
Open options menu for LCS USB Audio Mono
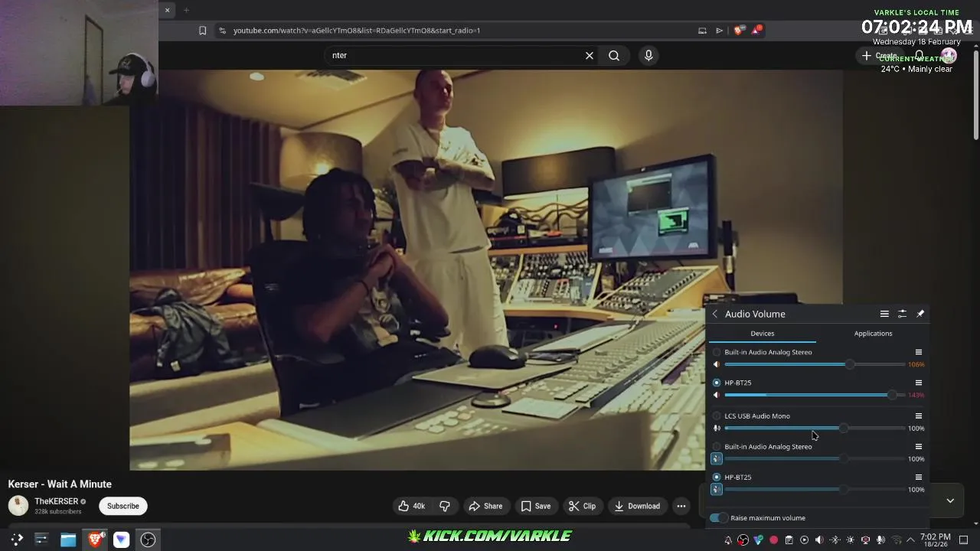tap(919, 416)
